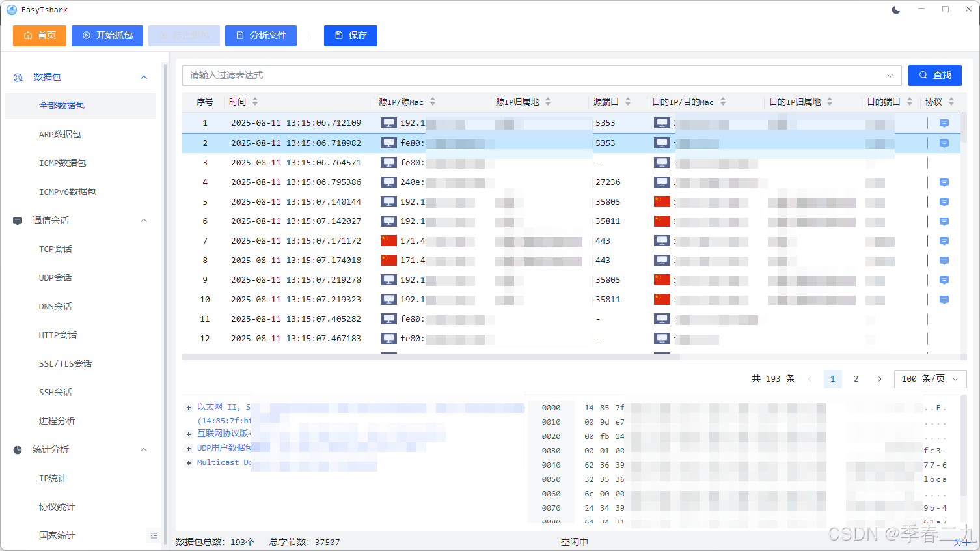Click the China flag icon on row 7
The image size is (980, 551).
388,240
